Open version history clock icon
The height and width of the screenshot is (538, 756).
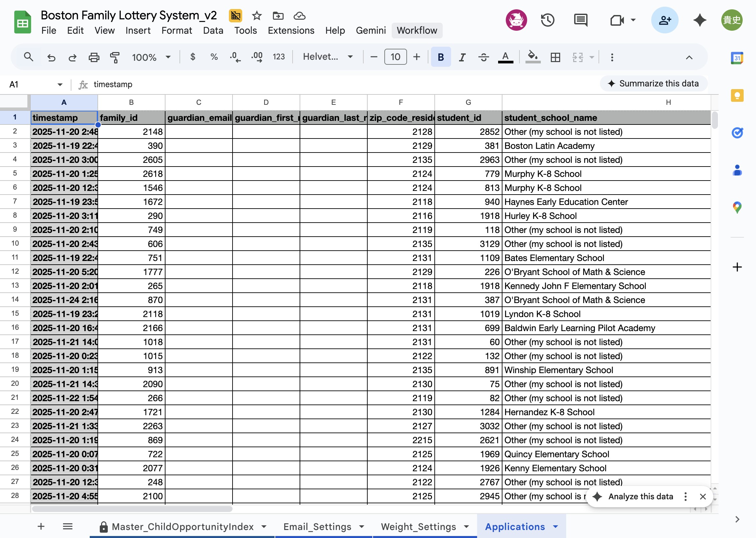547,20
